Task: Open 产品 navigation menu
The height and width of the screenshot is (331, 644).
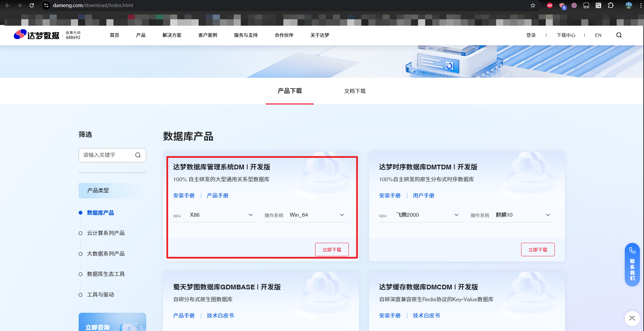Action: pos(141,35)
